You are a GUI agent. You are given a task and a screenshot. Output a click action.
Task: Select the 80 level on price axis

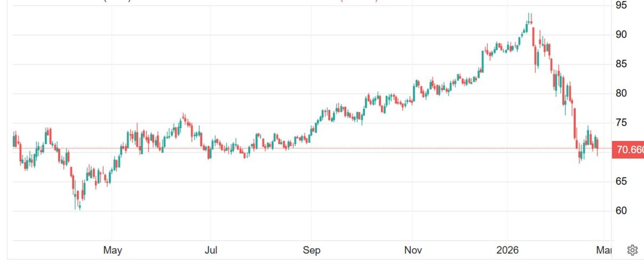pos(621,93)
